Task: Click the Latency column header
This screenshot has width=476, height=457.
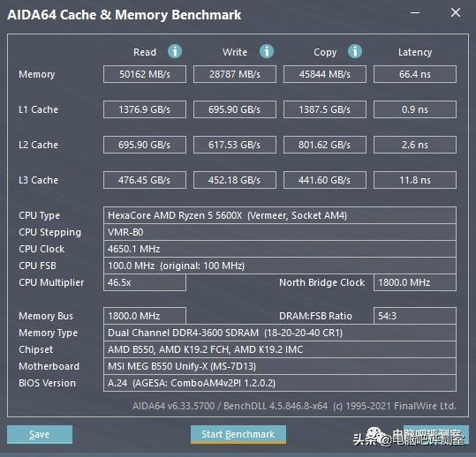Action: tap(415, 52)
